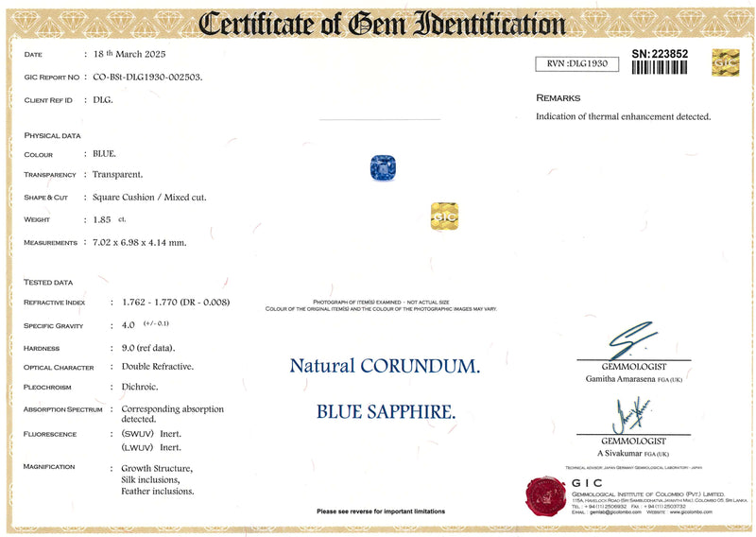756x537 pixels.
Task: Click the serial number SN:223852
Action: (660, 54)
